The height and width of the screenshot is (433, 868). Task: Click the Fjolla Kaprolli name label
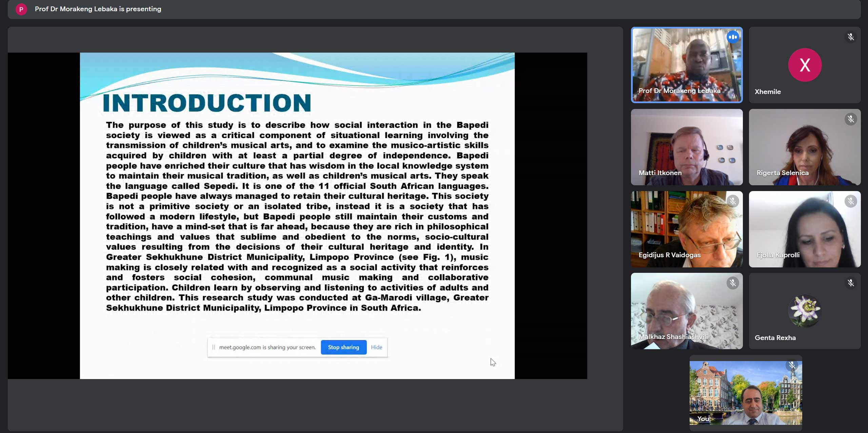pyautogui.click(x=778, y=255)
